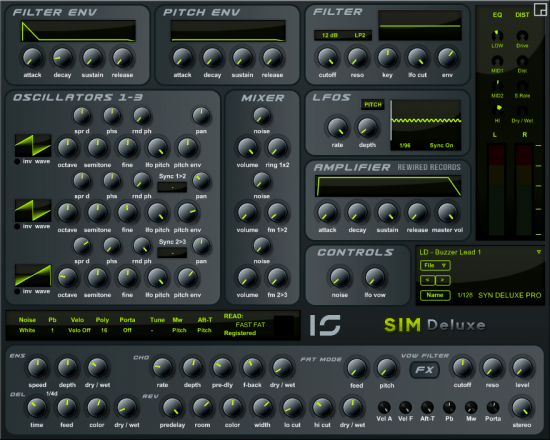550x440 pixels.
Task: Click the EQ LOW knob
Action: [497, 35]
